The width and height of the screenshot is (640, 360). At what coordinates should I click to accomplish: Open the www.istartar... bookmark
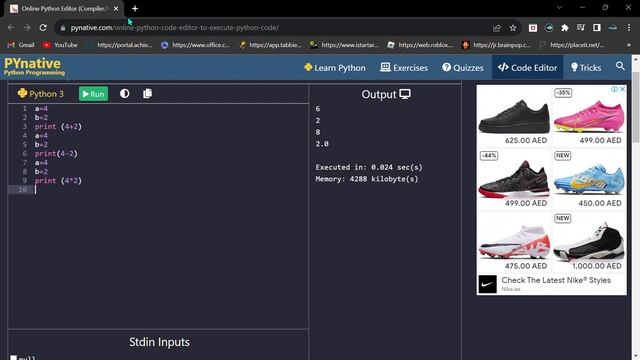click(344, 45)
